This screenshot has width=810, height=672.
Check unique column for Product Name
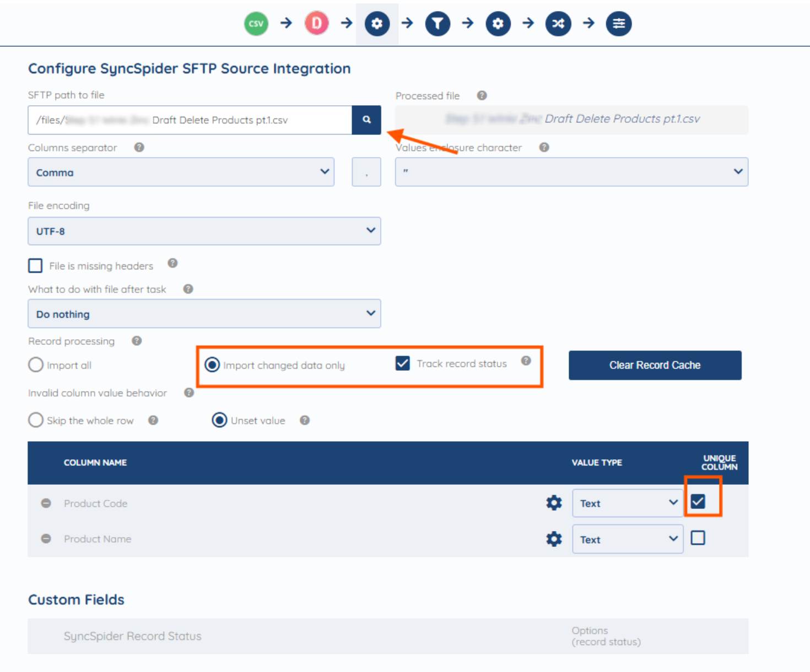pos(698,538)
